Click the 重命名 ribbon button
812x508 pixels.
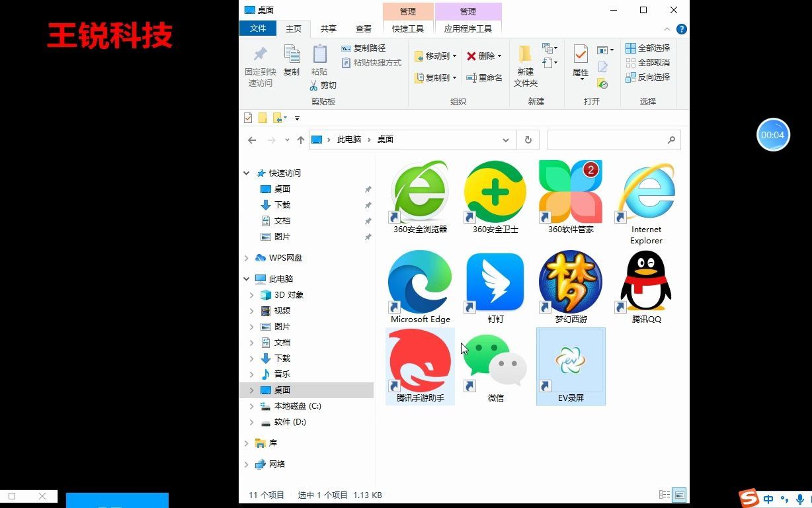click(x=484, y=78)
